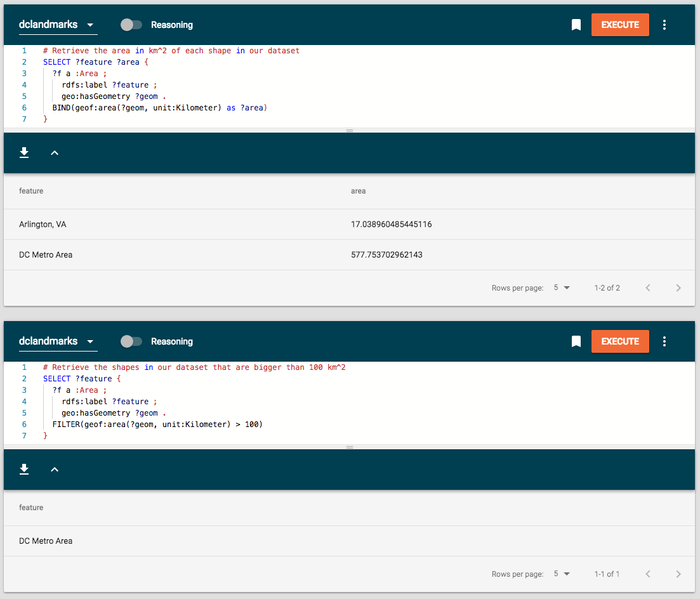Viewport: 700px width, 599px height.
Task: Open dclandmarks database dropdown in second panel
Action: (58, 341)
